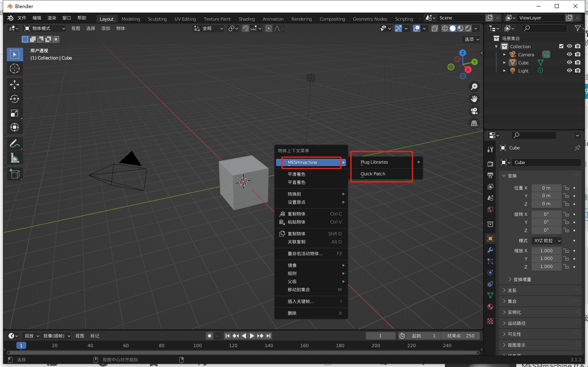Screen dimensions: 588x367
Task: Open the Texture properties checker tab
Action: click(490, 321)
